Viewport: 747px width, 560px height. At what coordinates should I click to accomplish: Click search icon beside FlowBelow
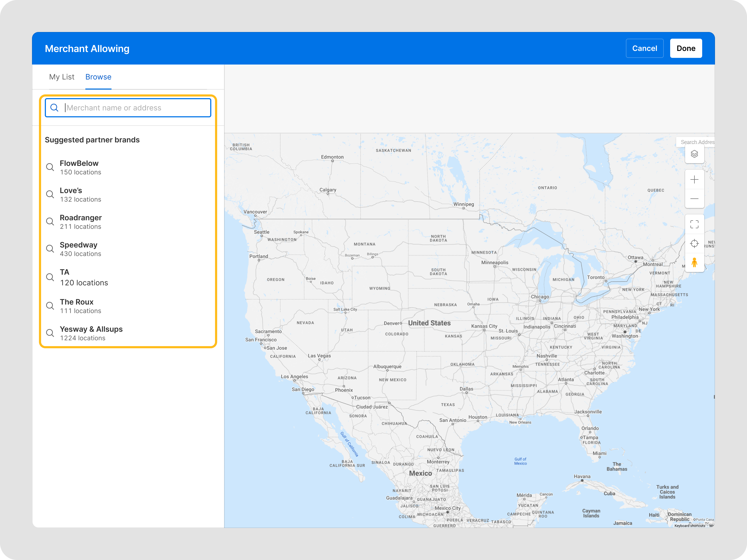[50, 167]
